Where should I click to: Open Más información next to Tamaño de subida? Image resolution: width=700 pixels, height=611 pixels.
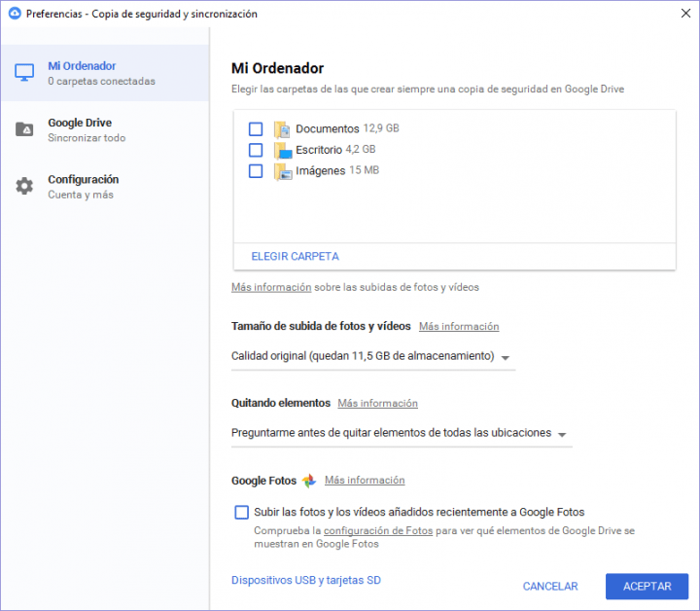pos(459,327)
